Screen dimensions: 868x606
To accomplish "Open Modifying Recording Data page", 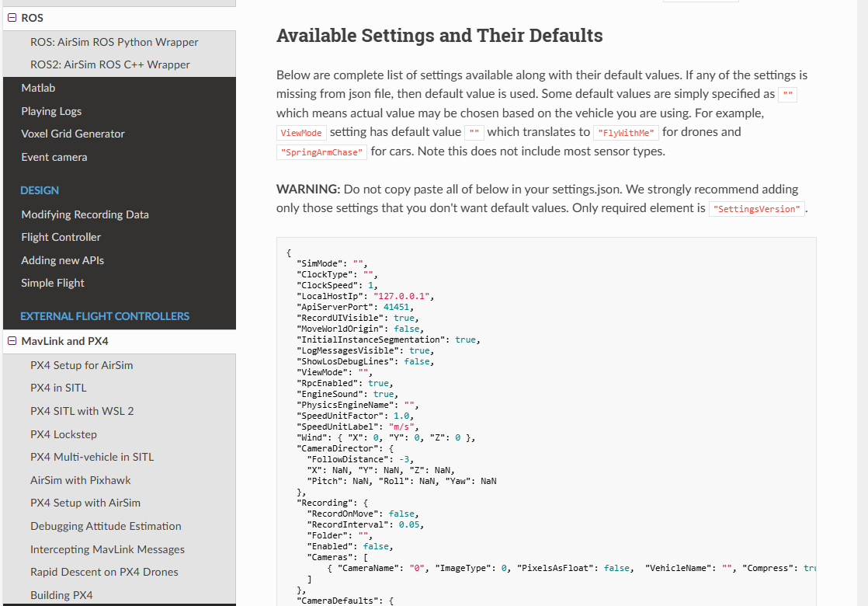I will coord(85,214).
